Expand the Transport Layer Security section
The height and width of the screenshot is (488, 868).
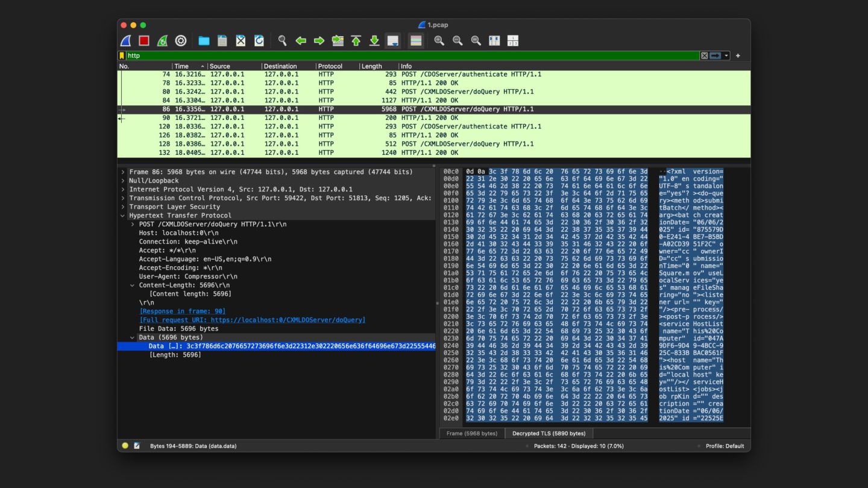(123, 207)
